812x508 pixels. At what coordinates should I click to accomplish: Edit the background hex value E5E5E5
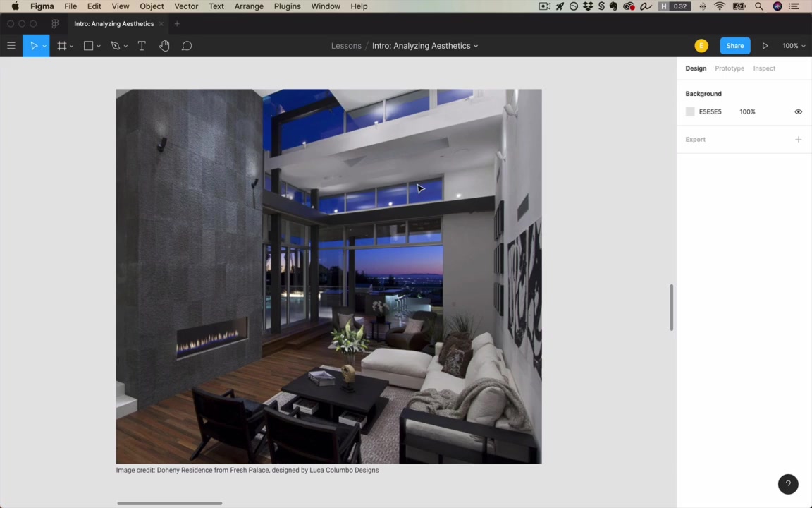pos(710,112)
